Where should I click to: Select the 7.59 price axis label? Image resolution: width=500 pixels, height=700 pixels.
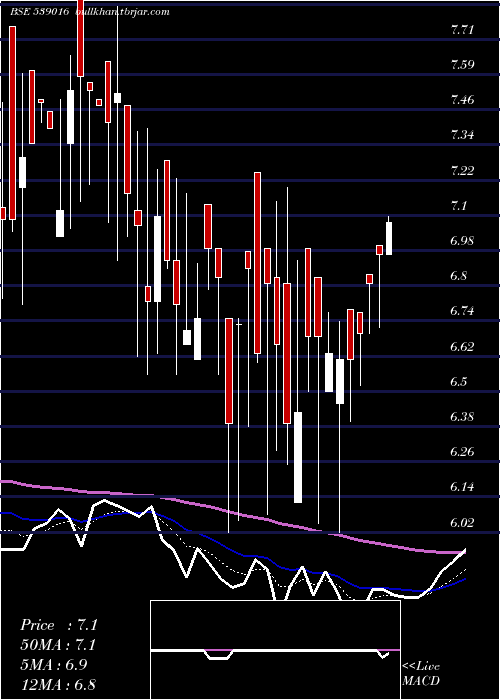click(461, 65)
